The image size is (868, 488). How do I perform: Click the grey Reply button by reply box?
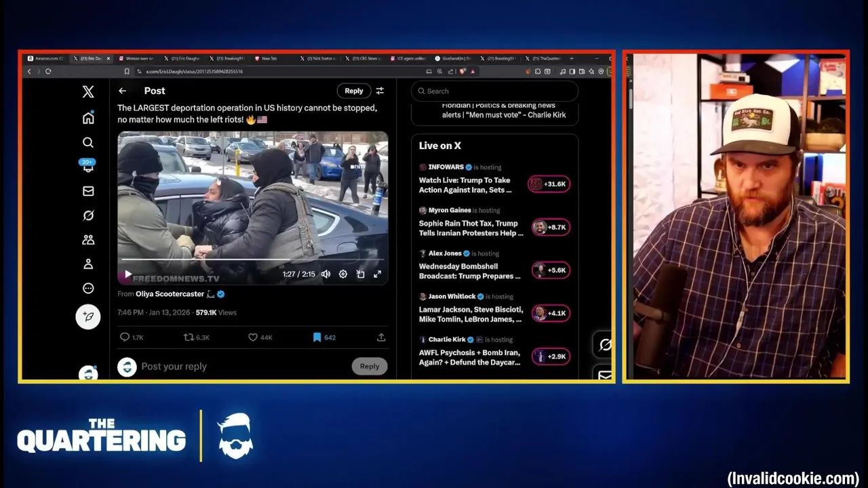coord(370,366)
